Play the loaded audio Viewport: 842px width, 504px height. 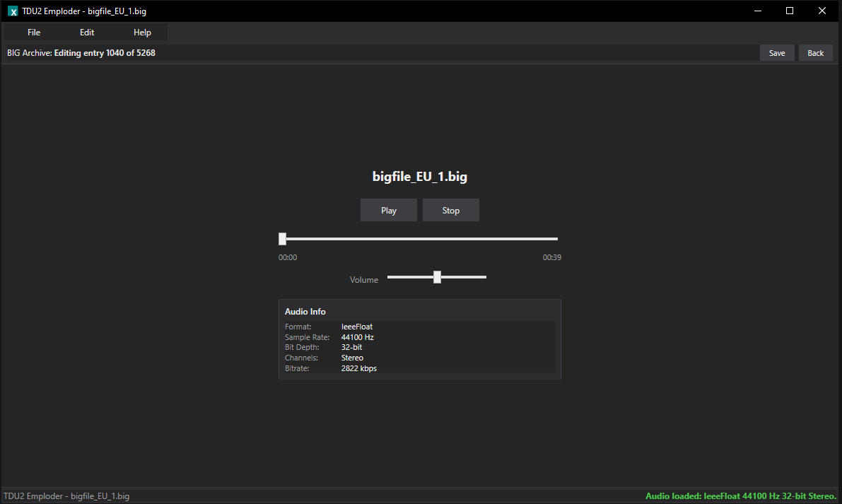tap(389, 210)
